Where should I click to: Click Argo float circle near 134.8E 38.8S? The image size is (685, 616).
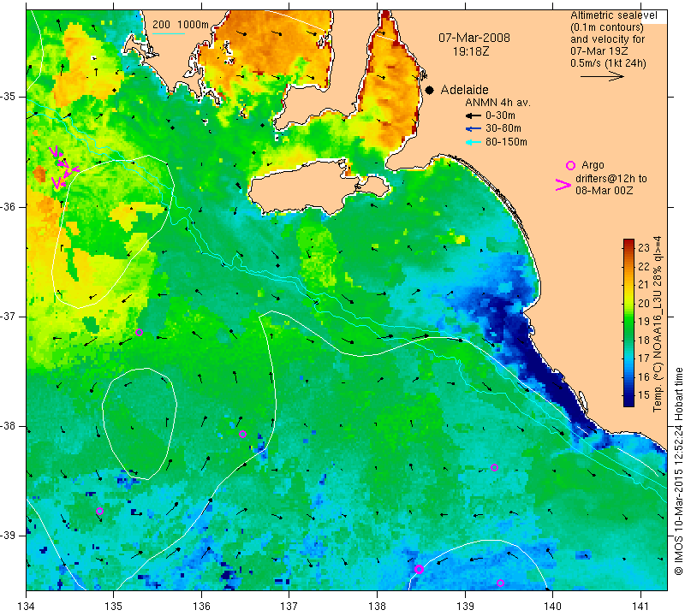99,511
